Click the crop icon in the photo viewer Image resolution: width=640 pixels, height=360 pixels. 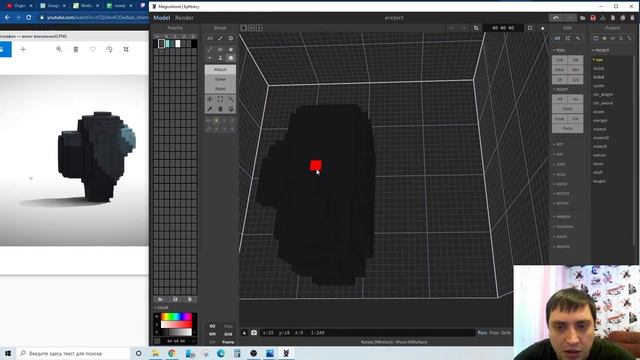coord(126,49)
